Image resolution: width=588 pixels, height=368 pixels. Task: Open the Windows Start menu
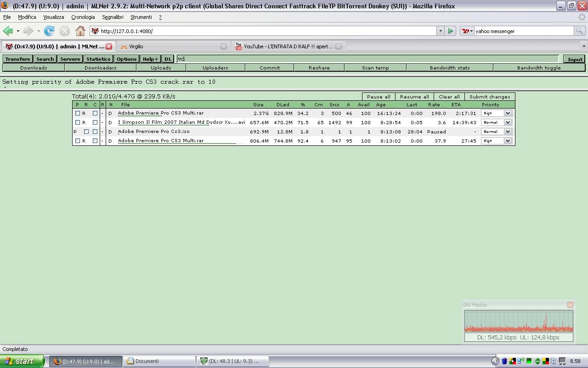click(22, 361)
